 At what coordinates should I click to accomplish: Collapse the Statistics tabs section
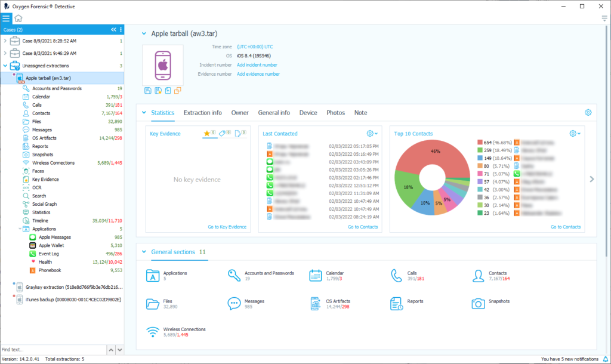(144, 113)
